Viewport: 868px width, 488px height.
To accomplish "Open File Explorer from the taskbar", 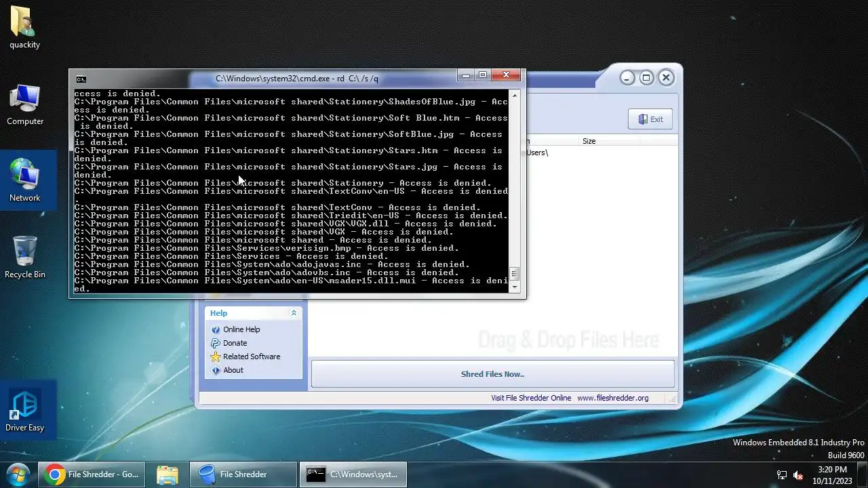I will tap(167, 474).
